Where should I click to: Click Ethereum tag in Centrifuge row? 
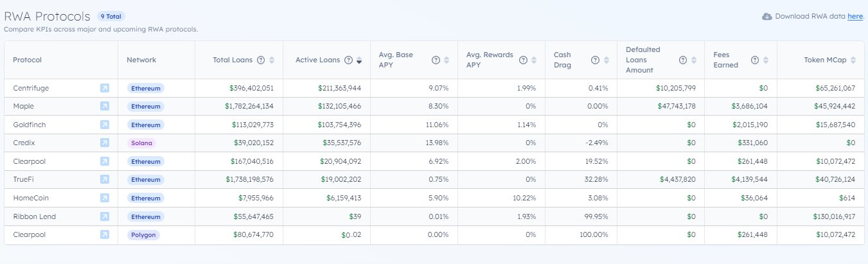pyautogui.click(x=146, y=88)
